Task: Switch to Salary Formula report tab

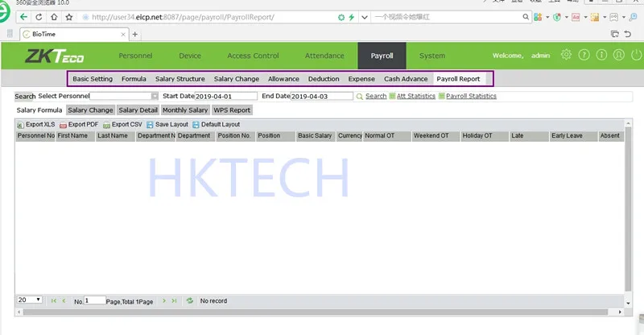Action: tap(39, 110)
